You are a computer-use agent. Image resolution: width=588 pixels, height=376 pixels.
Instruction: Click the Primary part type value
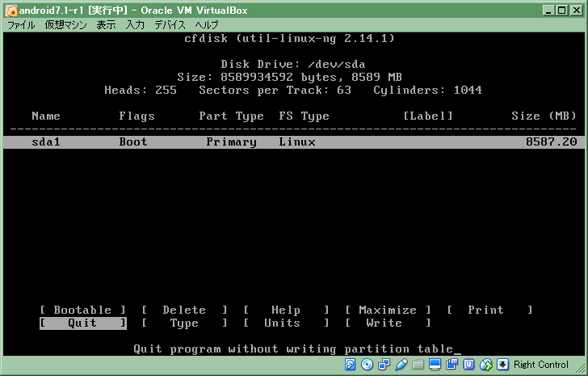[231, 142]
